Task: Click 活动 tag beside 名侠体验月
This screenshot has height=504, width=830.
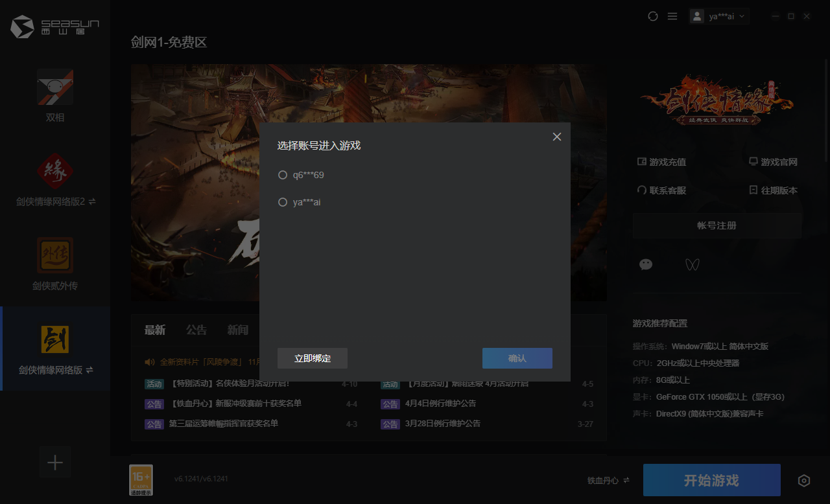Action: [x=154, y=384]
